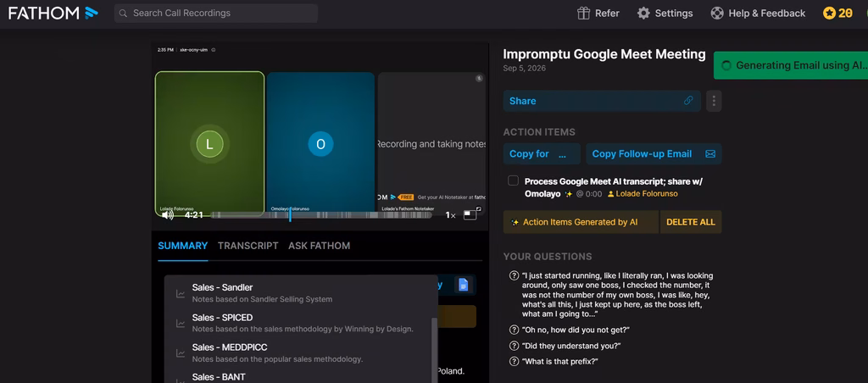Click Action Items Generated by AI label
The image size is (868, 383).
[580, 222]
